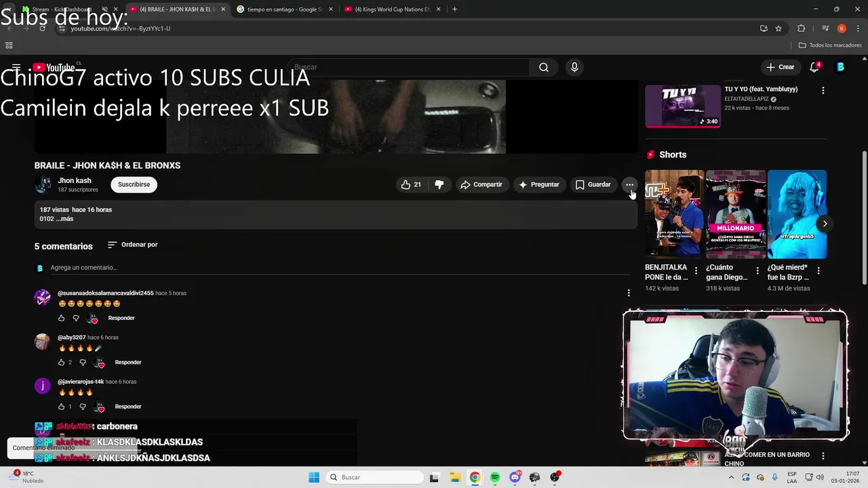Image resolution: width=868 pixels, height=488 pixels.
Task: Click the like button with 21 likes
Action: pos(411,184)
